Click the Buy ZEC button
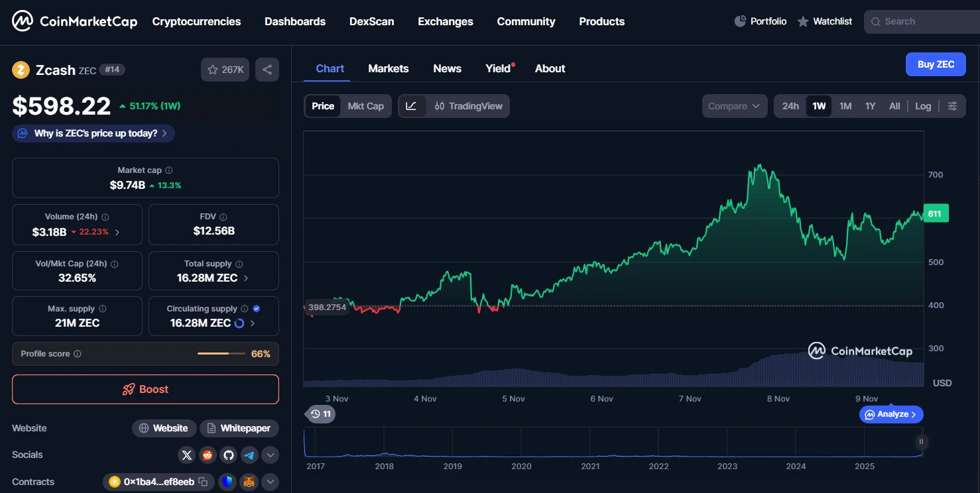 (936, 64)
